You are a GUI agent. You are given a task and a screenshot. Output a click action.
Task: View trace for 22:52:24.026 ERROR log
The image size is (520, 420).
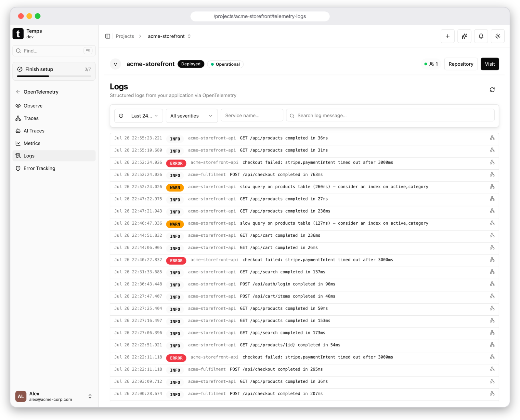click(x=492, y=162)
